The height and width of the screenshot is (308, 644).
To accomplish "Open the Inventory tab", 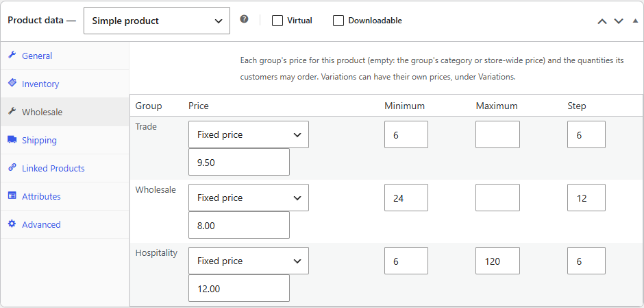I will 65,84.
